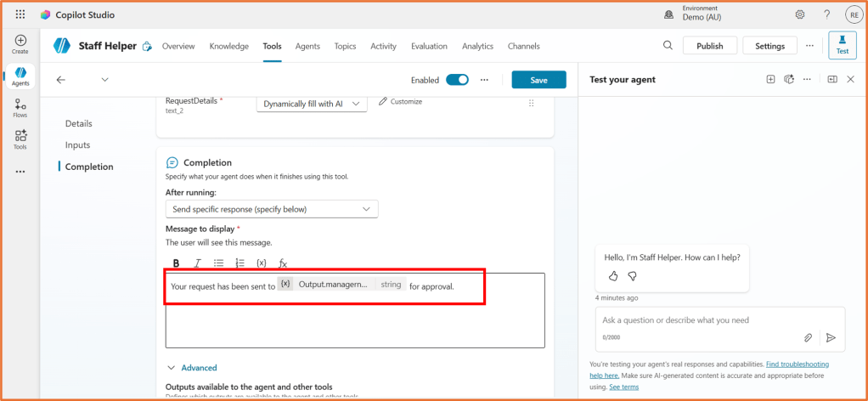Click the Save button
Viewport: 868px width, 401px height.
pyautogui.click(x=538, y=80)
